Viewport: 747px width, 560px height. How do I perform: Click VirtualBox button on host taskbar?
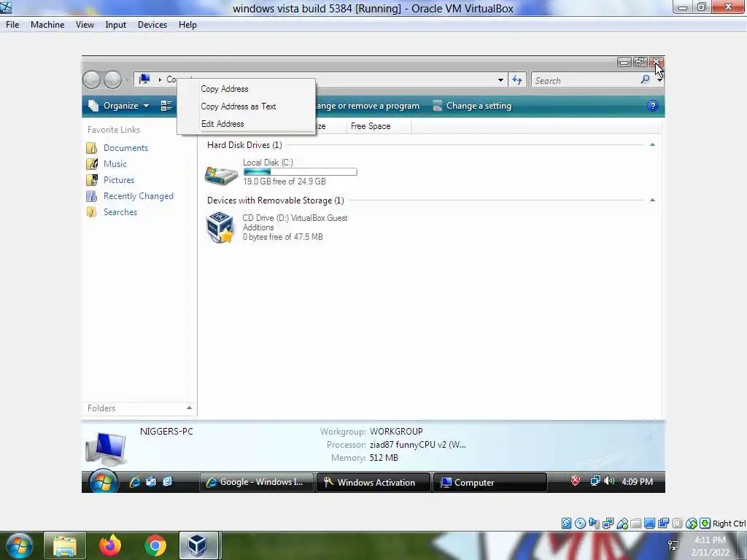coord(198,545)
